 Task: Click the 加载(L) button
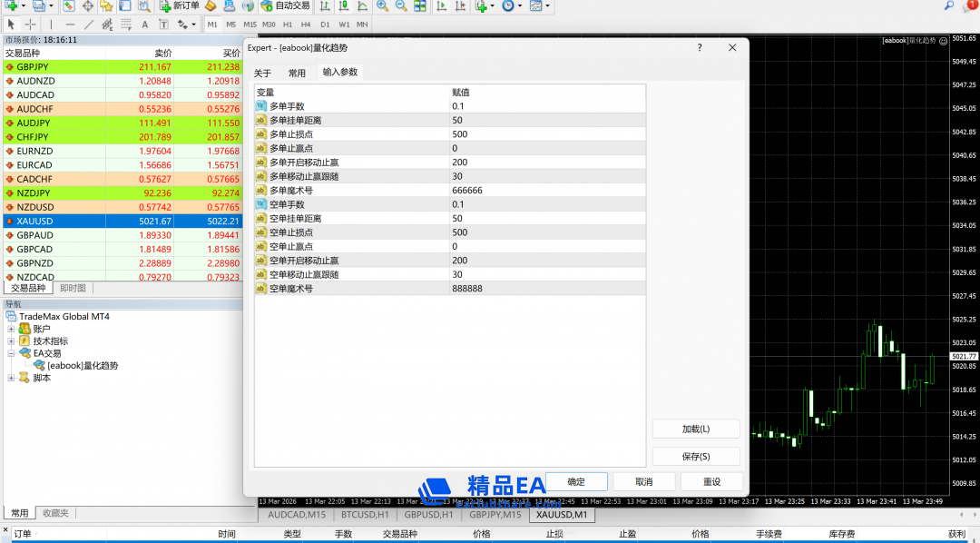click(x=695, y=429)
